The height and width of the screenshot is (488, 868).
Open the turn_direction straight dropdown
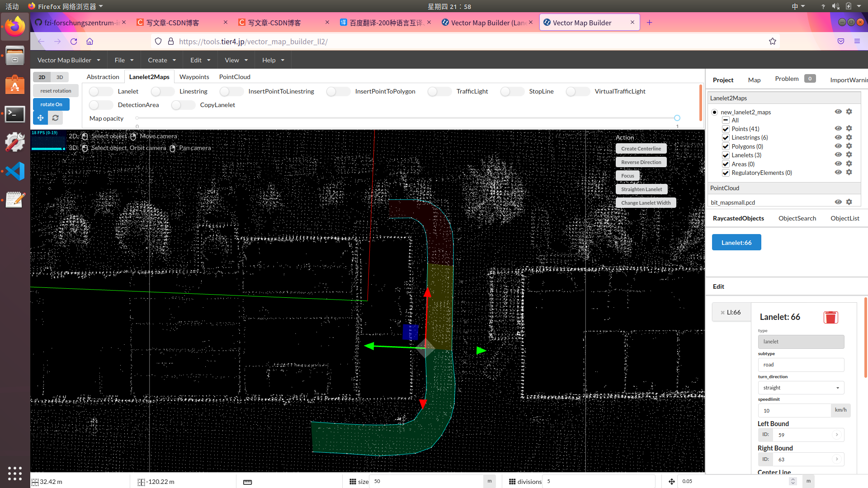tap(801, 388)
